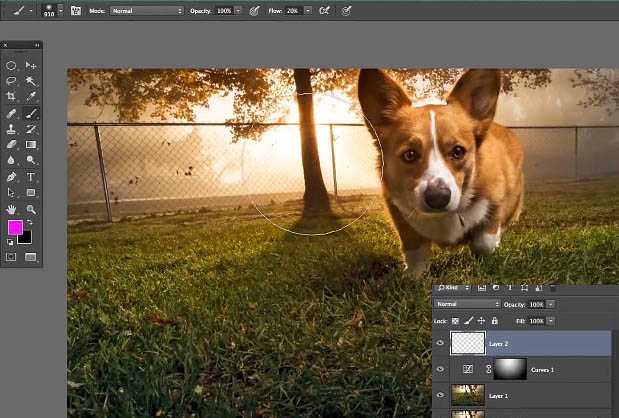The width and height of the screenshot is (619, 418).
Task: Toggle visibility of Curves 1 layer
Action: coord(441,368)
